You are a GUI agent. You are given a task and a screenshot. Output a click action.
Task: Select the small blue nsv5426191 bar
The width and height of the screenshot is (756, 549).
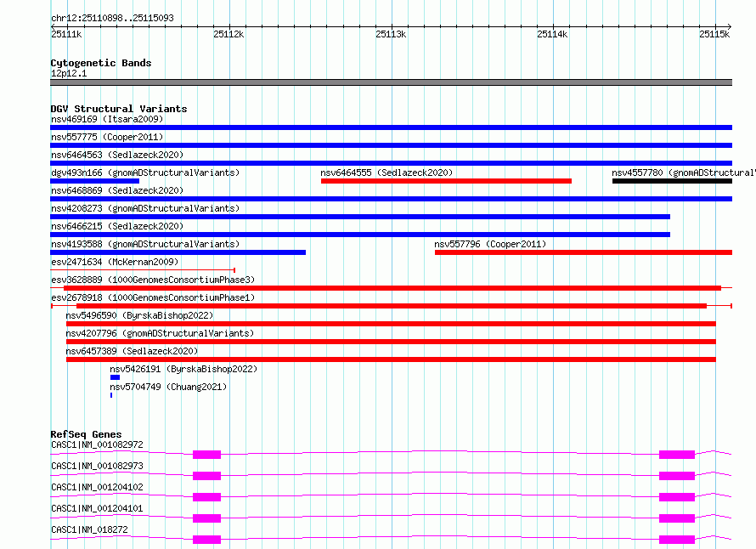coord(115,377)
